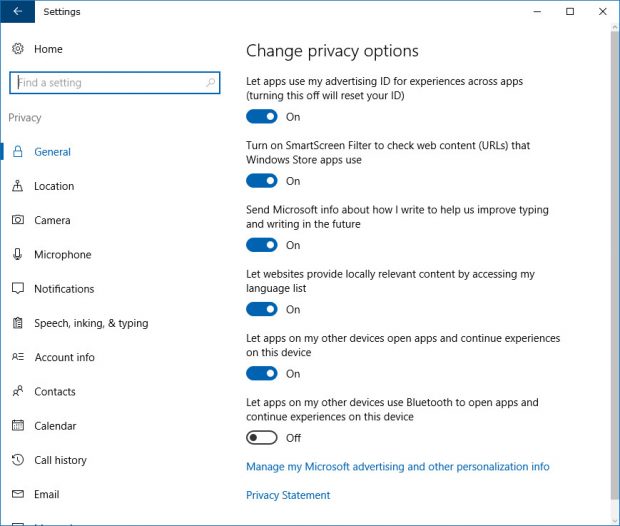
Task: Click the Microphone icon in sidebar
Action: (18, 254)
